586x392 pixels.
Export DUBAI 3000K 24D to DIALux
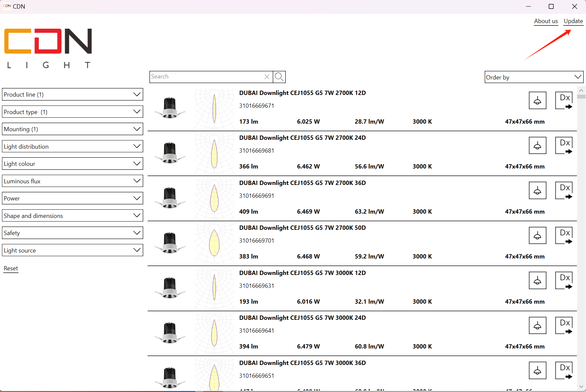565,326
